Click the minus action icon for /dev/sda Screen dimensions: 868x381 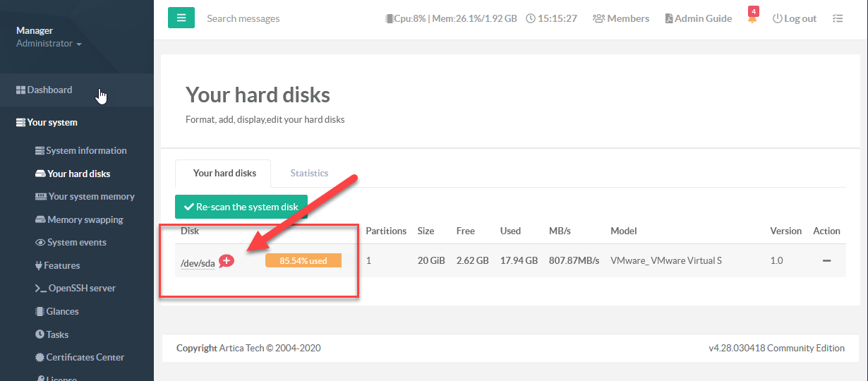[826, 261]
